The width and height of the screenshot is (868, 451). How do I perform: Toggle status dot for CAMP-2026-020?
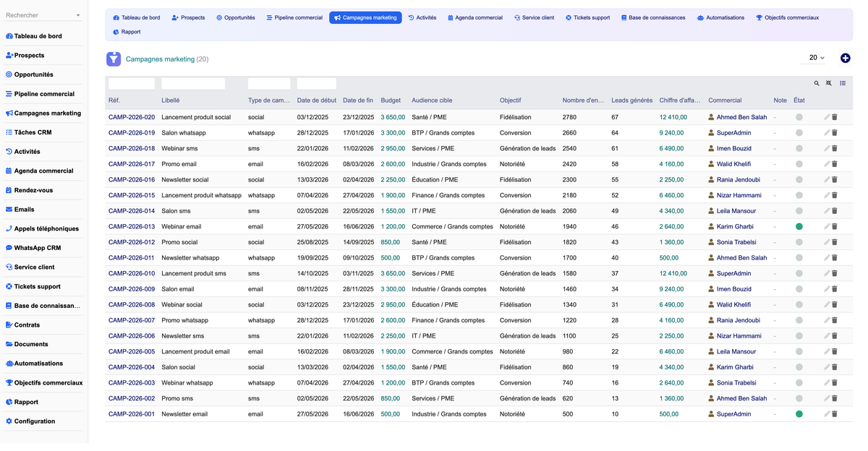(799, 117)
